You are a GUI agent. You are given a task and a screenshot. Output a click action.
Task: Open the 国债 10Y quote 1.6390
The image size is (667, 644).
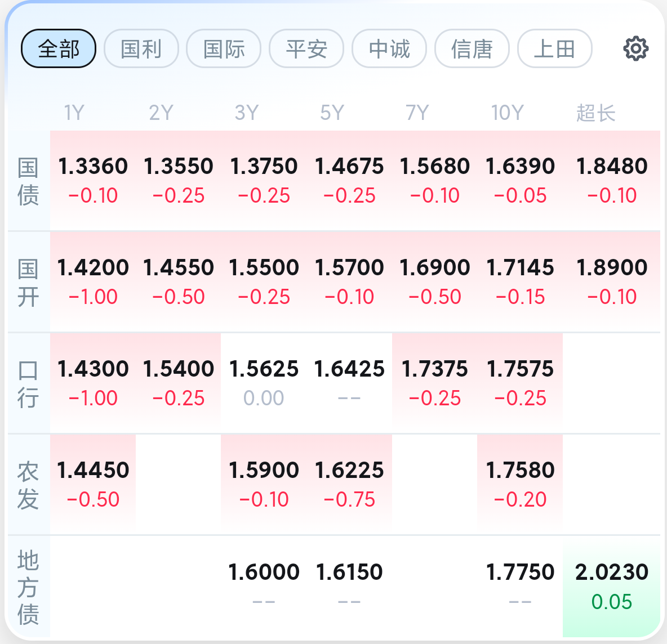pos(520,180)
